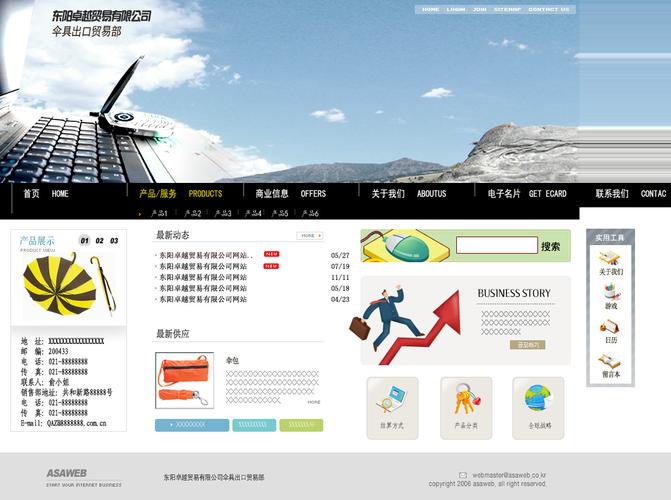This screenshot has height=500, width=671.
Task: Open the 关于我们 ABOUTUS menu
Action: 409,193
